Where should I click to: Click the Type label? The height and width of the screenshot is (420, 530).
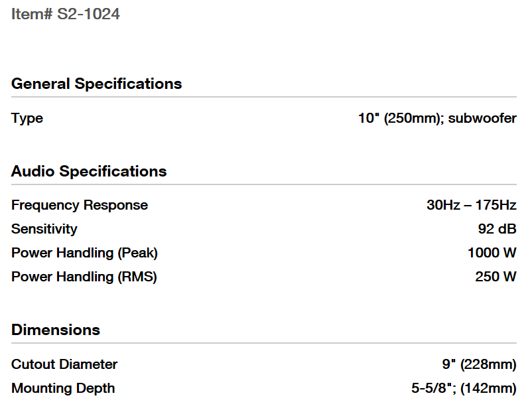click(x=27, y=118)
